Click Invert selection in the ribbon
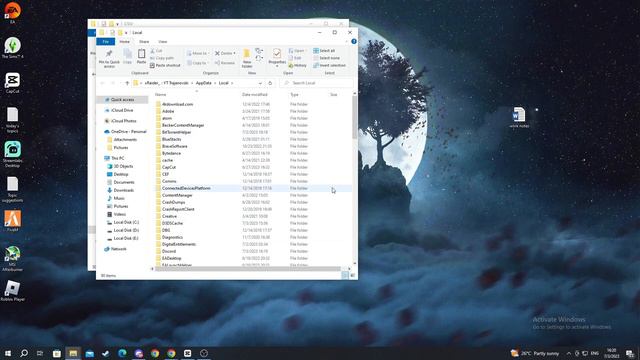Image resolution: width=640 pixels, height=360 pixels. (329, 65)
